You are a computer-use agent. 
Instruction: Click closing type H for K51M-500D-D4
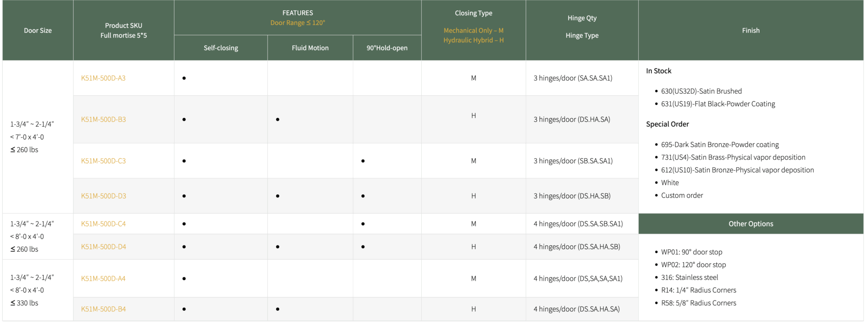pos(473,247)
